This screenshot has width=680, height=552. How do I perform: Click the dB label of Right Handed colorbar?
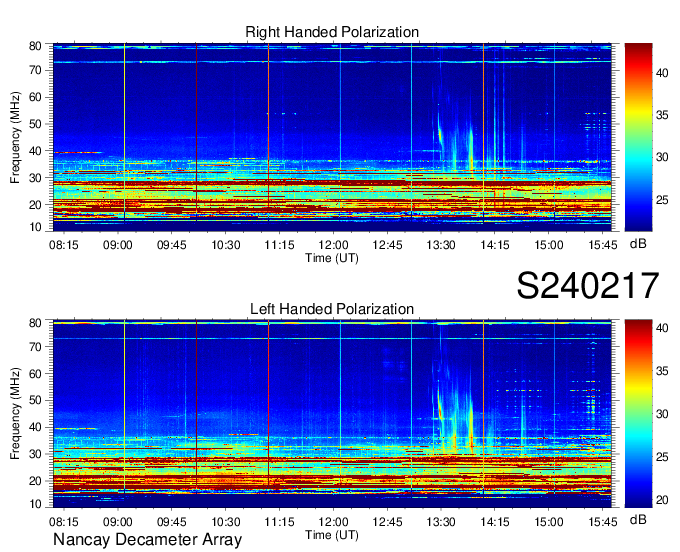638,244
